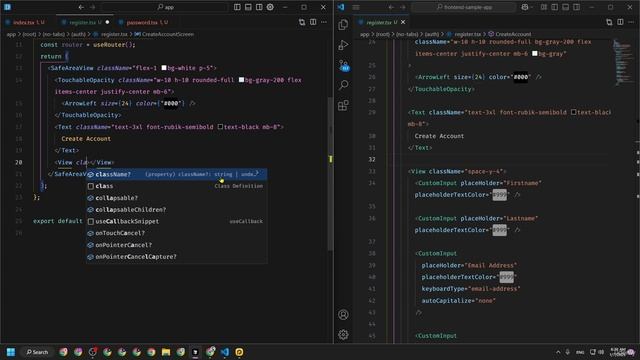Open more actions in left editor toolbar

[x=324, y=22]
